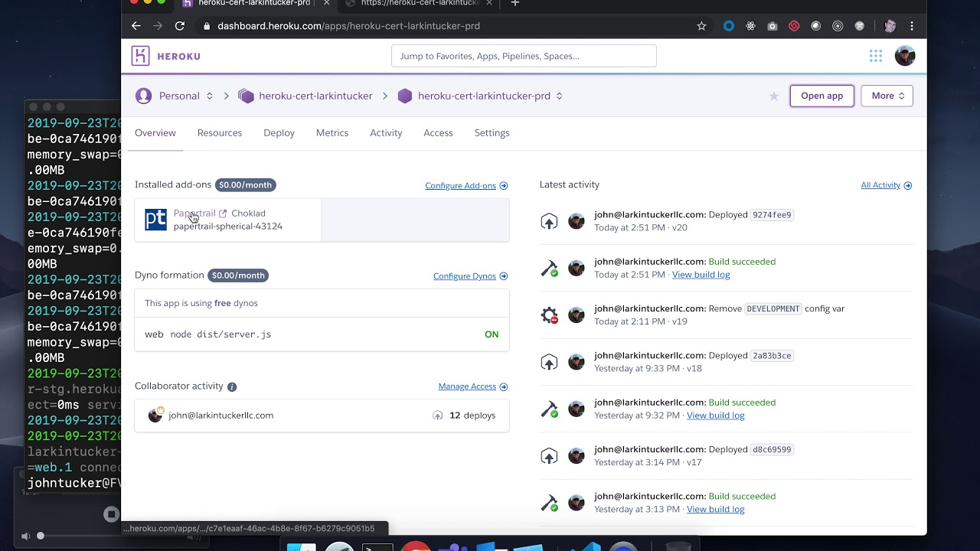Click the Personal account icon in breadcrumb
This screenshot has height=551, width=980.
pos(143,96)
